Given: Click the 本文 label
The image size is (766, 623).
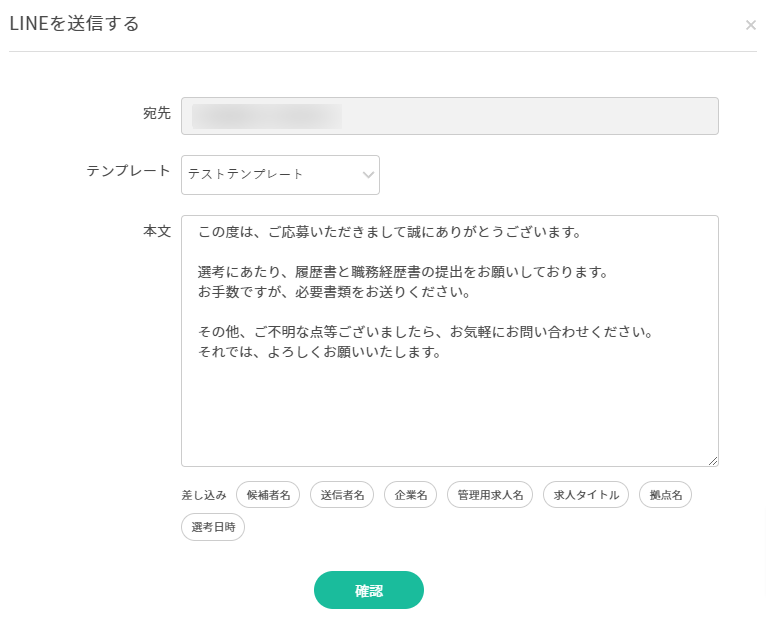Looking at the screenshot, I should coord(157,230).
